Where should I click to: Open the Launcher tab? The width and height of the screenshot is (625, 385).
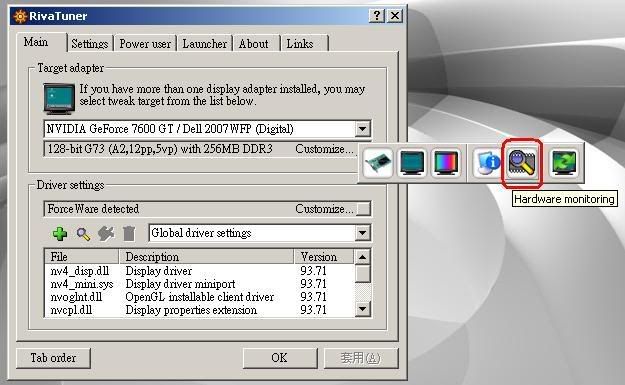[204, 43]
